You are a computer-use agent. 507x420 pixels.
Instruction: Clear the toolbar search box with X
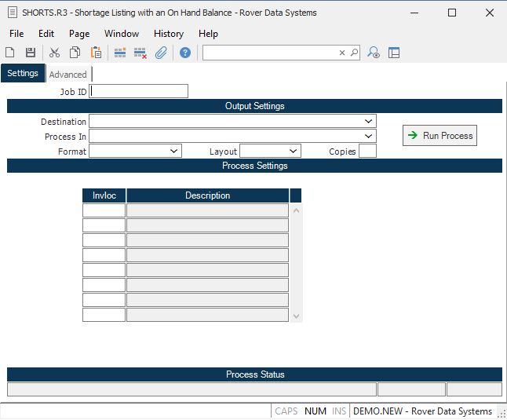pyautogui.click(x=342, y=53)
